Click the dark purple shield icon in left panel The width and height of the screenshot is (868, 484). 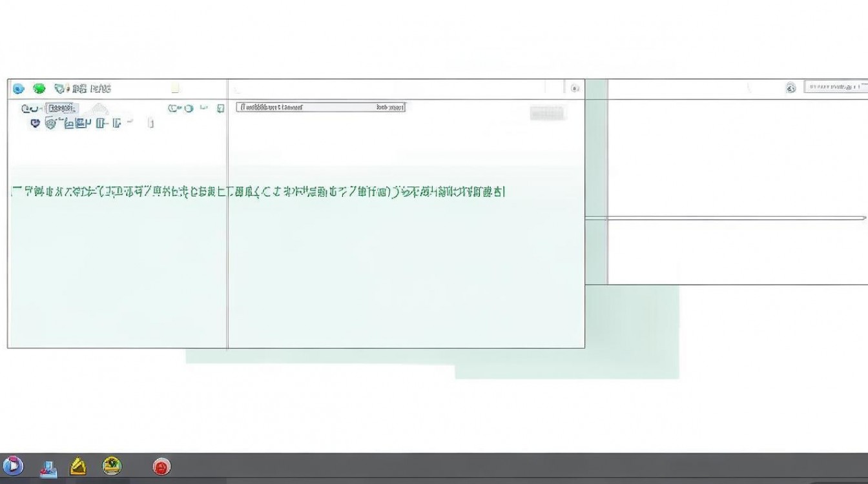tap(36, 123)
